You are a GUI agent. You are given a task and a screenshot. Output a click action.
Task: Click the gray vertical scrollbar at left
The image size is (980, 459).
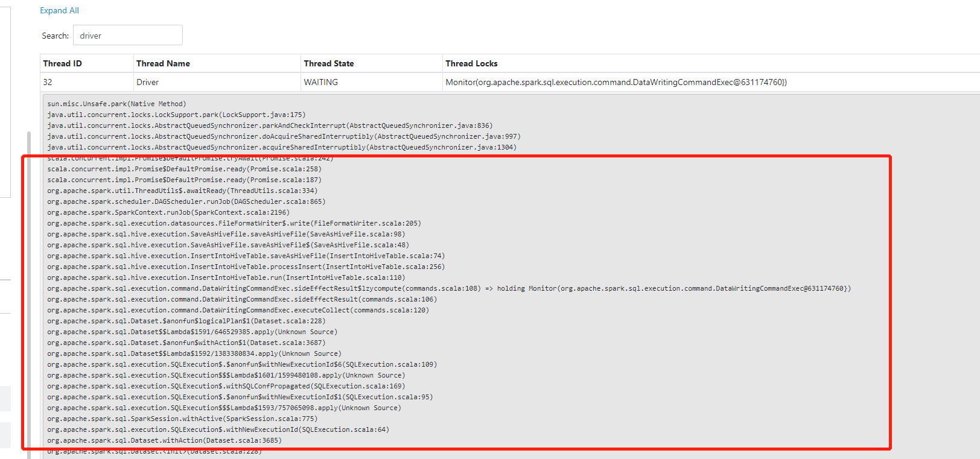coord(29,290)
